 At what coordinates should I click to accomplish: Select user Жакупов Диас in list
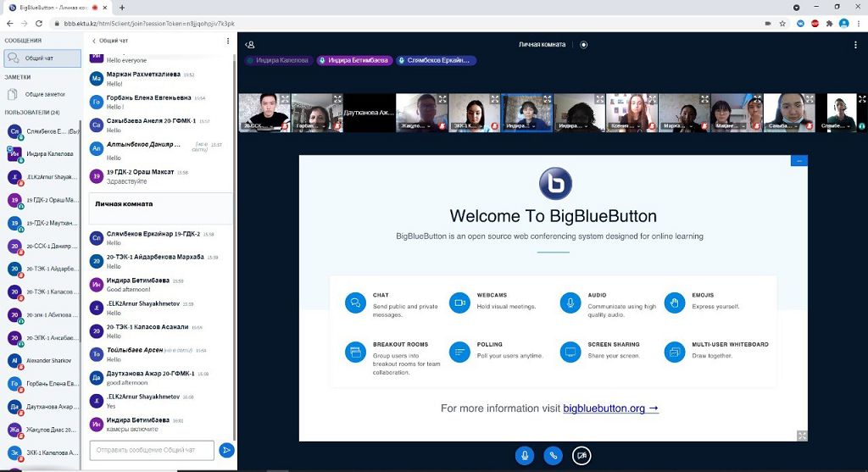[x=42, y=430]
